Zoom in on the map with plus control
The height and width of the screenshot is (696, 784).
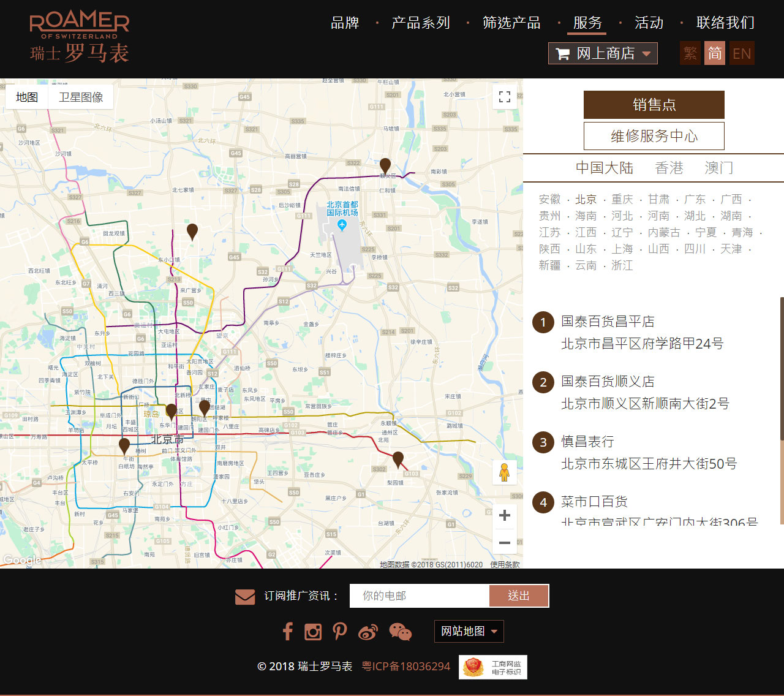coord(505,515)
